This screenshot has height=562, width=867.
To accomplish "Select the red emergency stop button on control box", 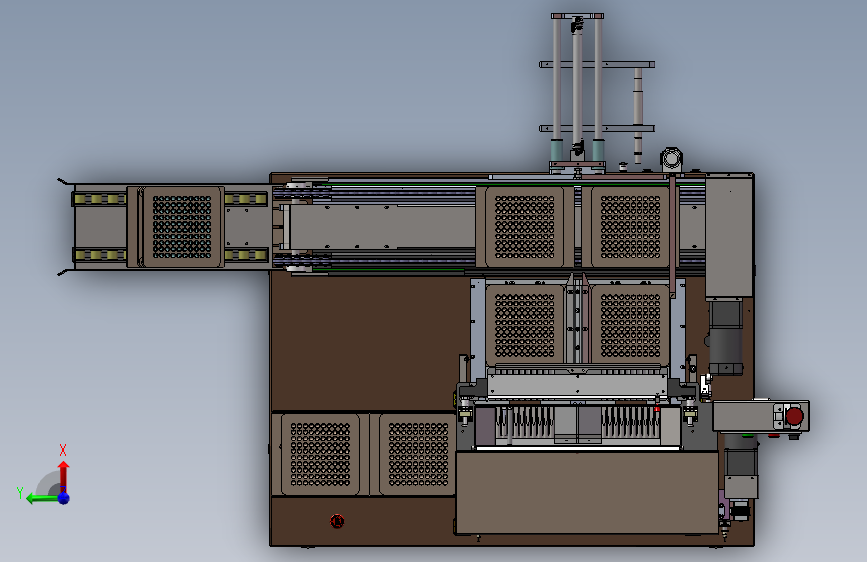I will (x=794, y=416).
